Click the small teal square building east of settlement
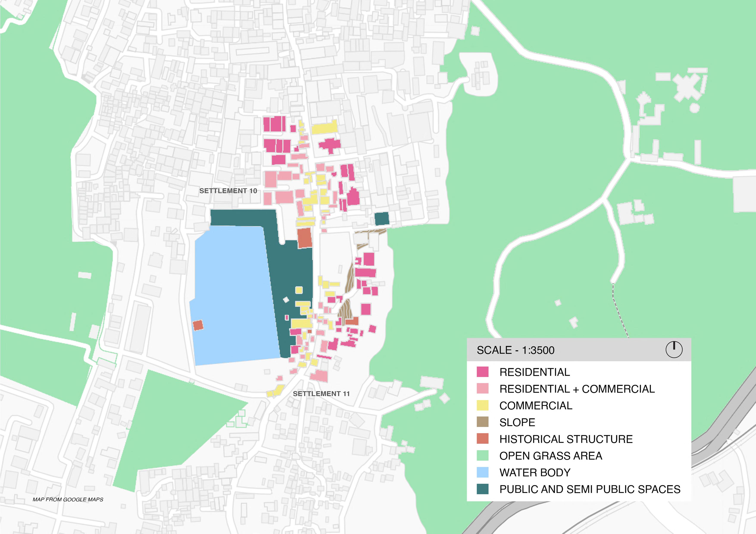756x534 pixels. coord(382,219)
